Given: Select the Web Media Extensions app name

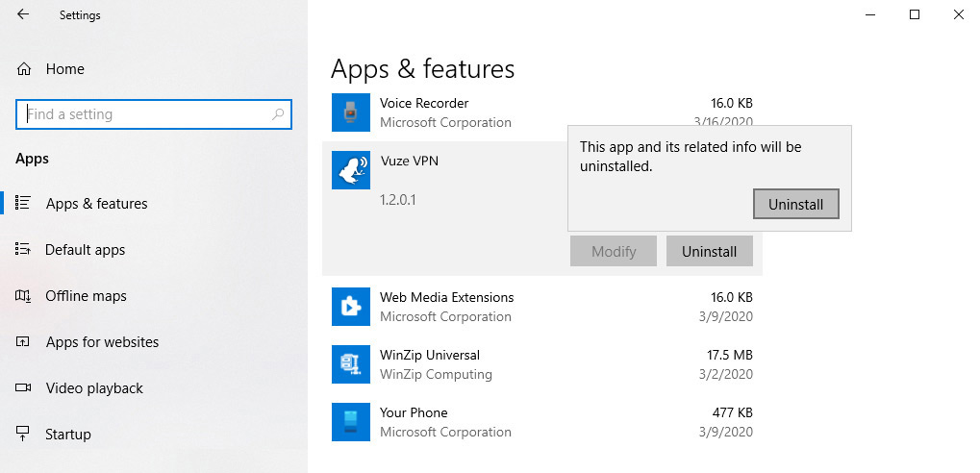Looking at the screenshot, I should (x=446, y=297).
